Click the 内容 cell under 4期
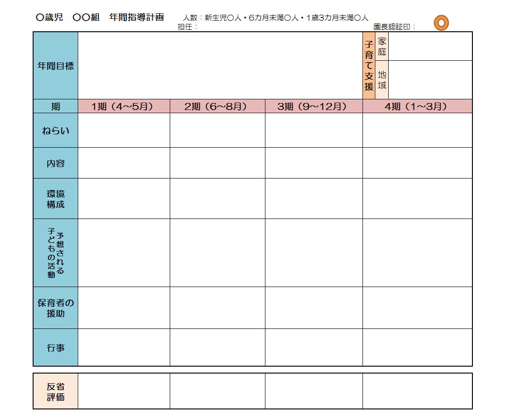 point(417,163)
